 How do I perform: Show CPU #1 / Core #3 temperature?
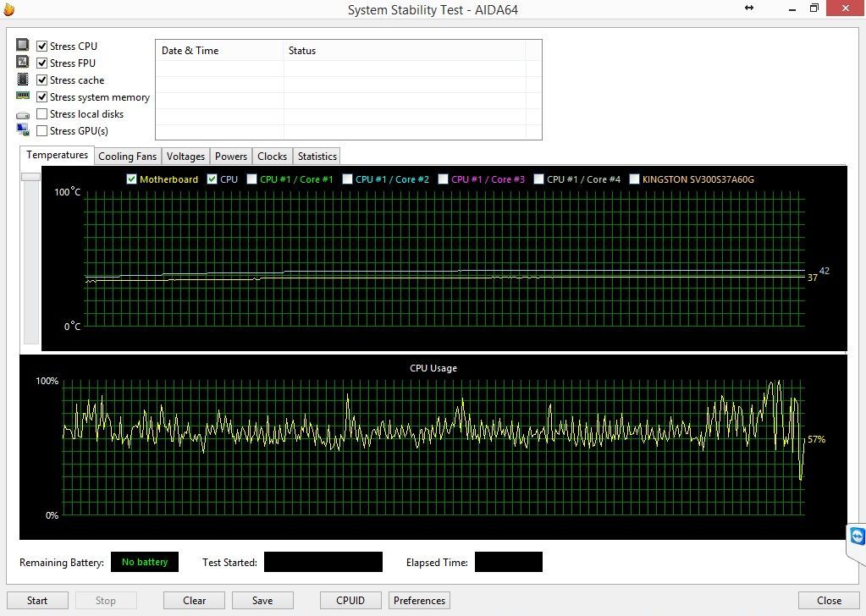443,179
